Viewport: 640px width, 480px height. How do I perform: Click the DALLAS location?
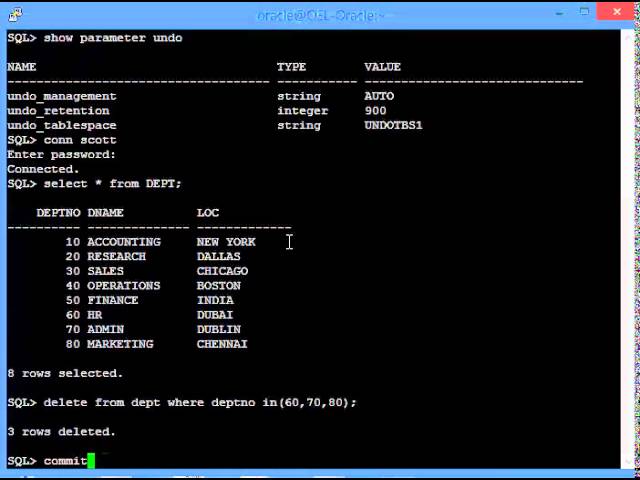pos(218,257)
